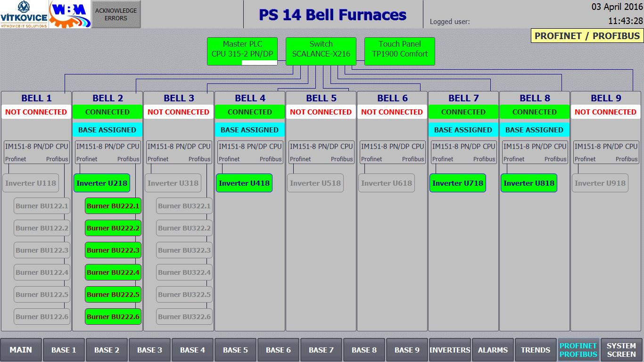Select Inverter U418 node

(244, 183)
